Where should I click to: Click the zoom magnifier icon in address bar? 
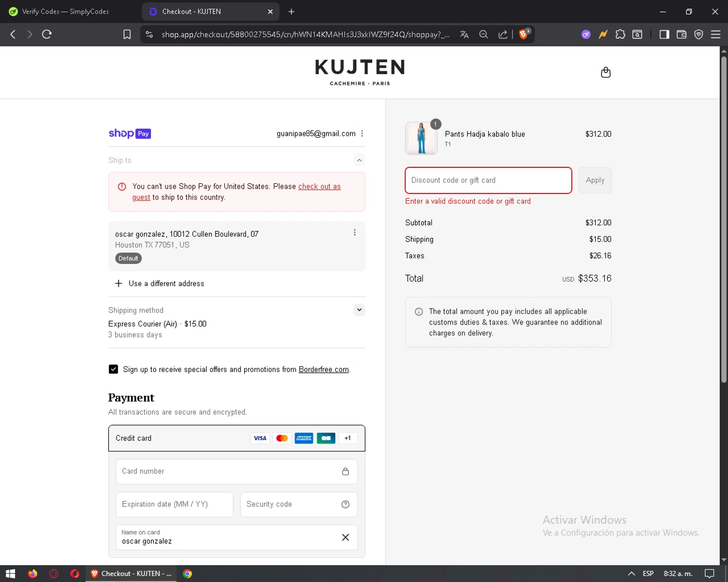[483, 34]
